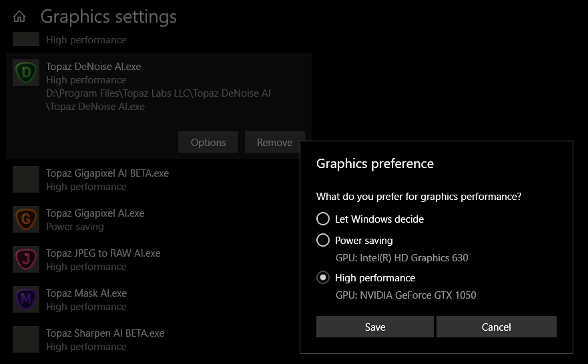Click the Home icon beside Graphics settings

19,17
